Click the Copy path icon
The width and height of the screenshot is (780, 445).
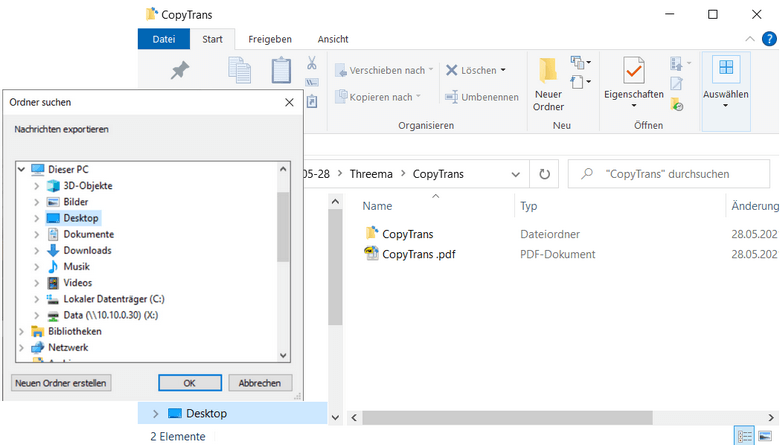312,83
